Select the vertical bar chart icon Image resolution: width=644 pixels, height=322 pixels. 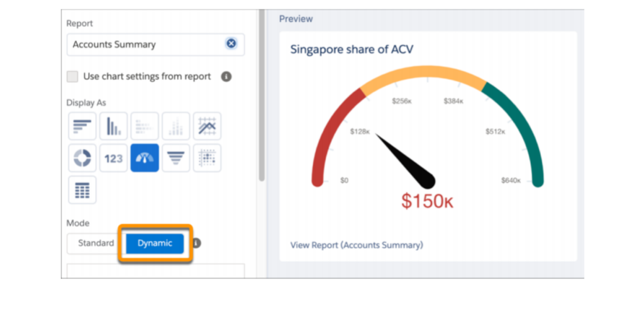point(113,126)
